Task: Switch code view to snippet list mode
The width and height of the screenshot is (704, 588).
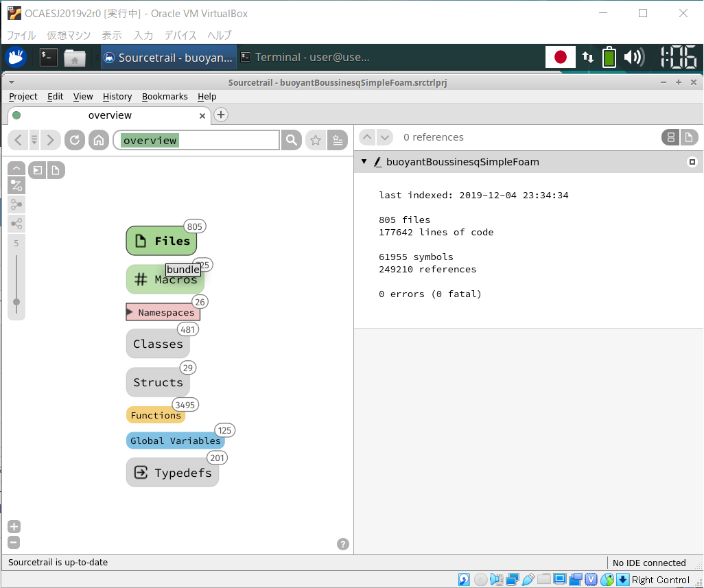Action: point(671,137)
